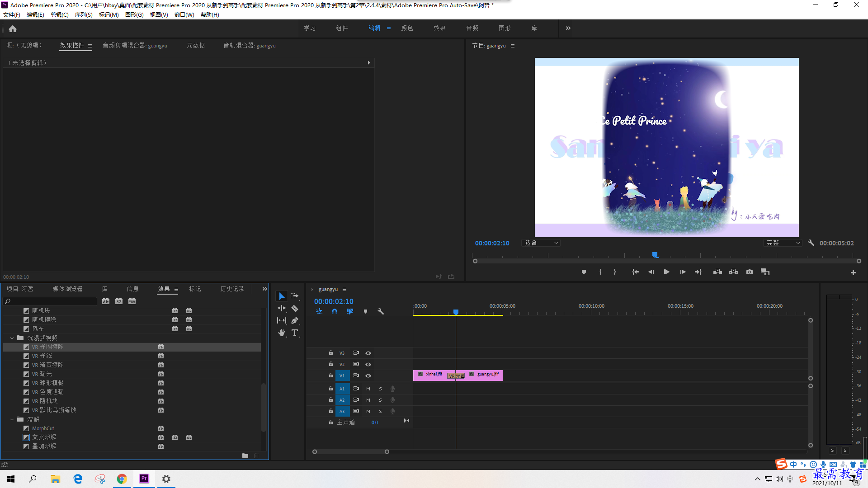Export frame with camera icon
The height and width of the screenshot is (488, 868).
click(x=750, y=272)
